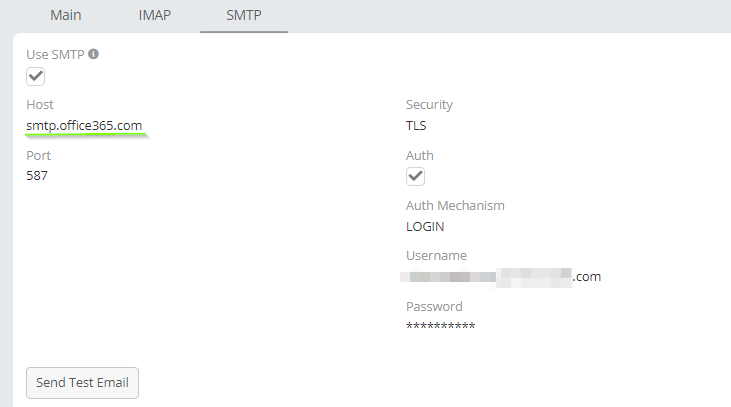Open the Auth Mechanism value LOGIN
This screenshot has width=731, height=407.
(425, 227)
